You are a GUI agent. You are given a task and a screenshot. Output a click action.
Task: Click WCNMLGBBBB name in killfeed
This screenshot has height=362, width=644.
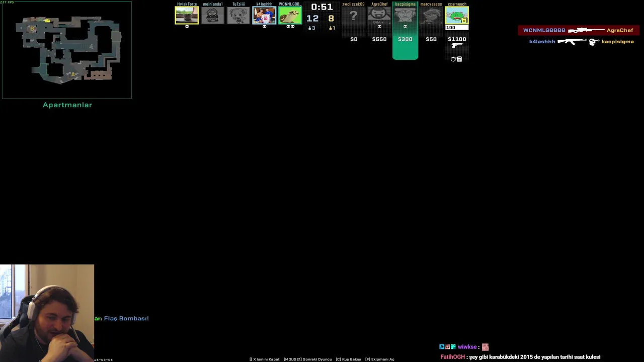point(544,30)
